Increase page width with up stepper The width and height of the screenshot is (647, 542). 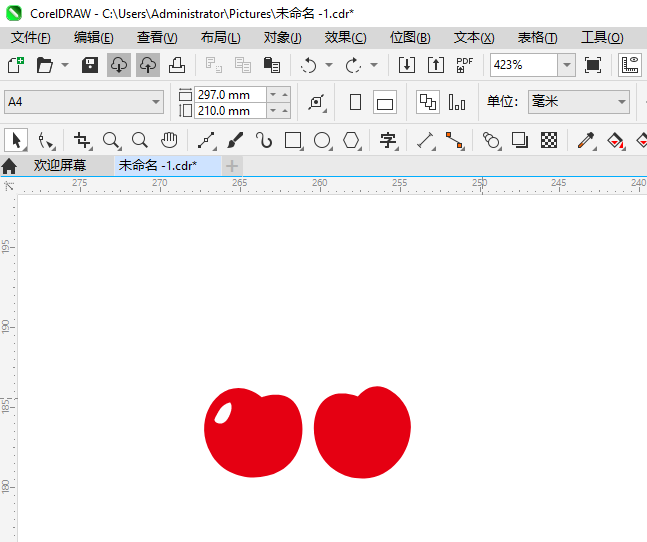point(285,95)
